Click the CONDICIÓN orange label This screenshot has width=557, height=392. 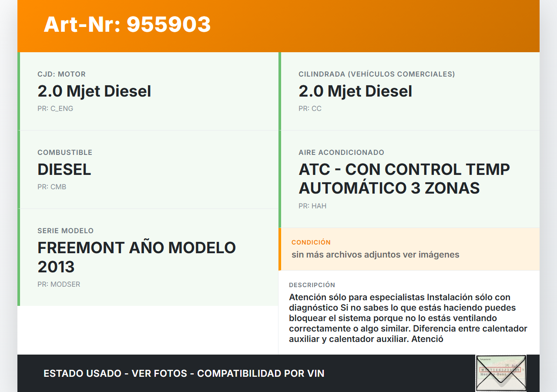tap(311, 242)
